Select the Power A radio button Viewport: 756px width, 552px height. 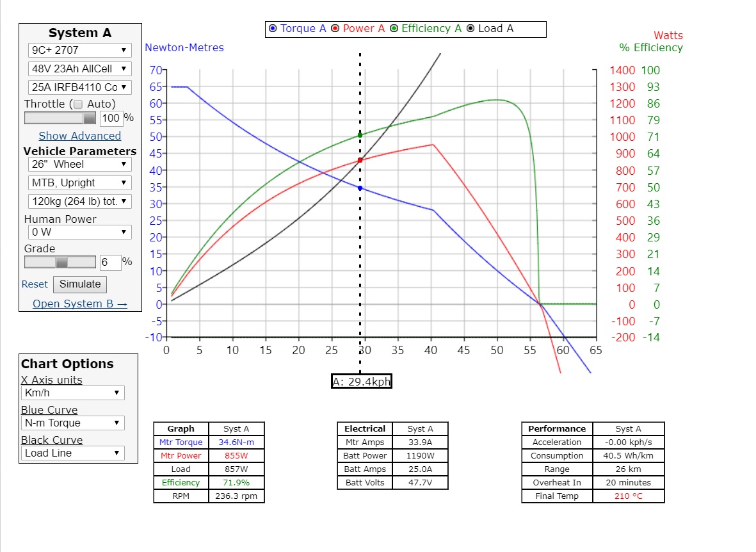[335, 29]
